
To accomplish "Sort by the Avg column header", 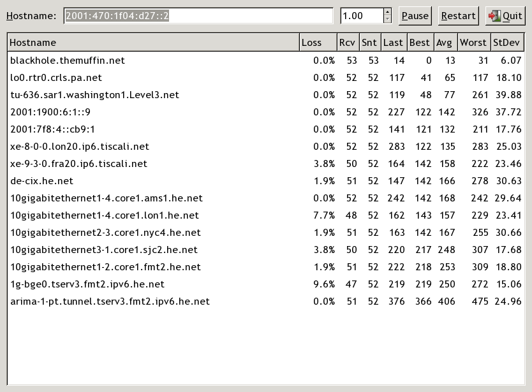I will (445, 43).
